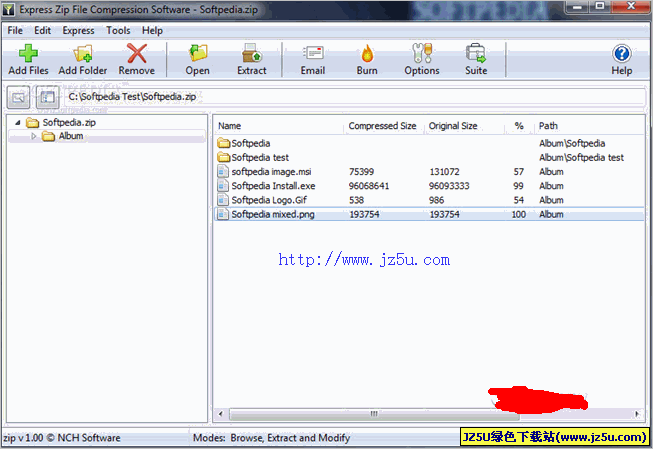Select the Album folder in tree
The image size is (653, 449).
click(x=70, y=136)
